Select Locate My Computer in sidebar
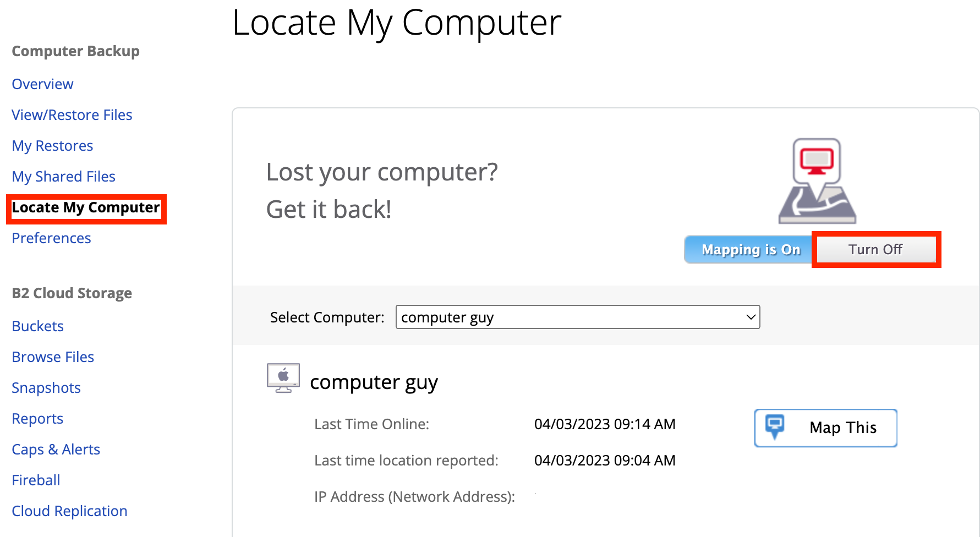This screenshot has height=537, width=980. pyautogui.click(x=86, y=208)
